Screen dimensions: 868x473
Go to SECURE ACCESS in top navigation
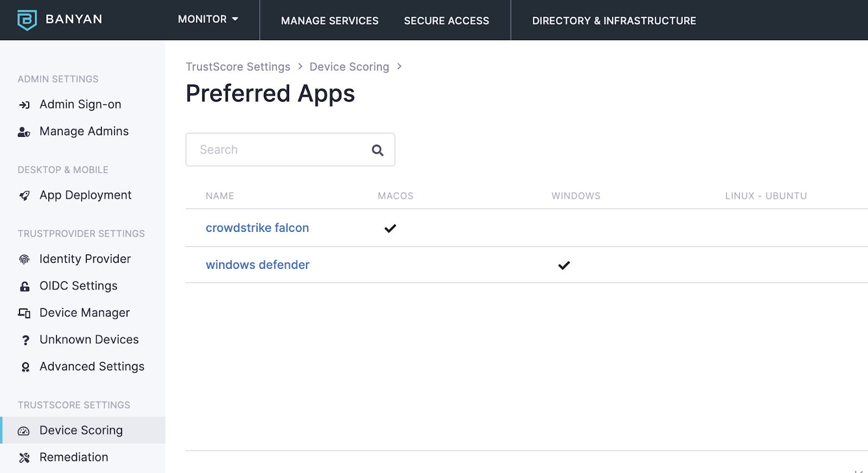(x=446, y=21)
